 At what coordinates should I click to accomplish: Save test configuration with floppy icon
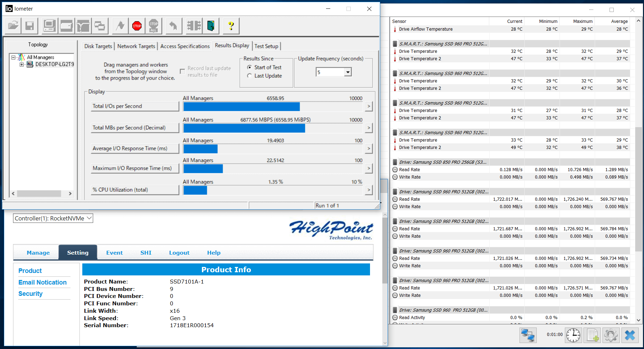[x=30, y=26]
